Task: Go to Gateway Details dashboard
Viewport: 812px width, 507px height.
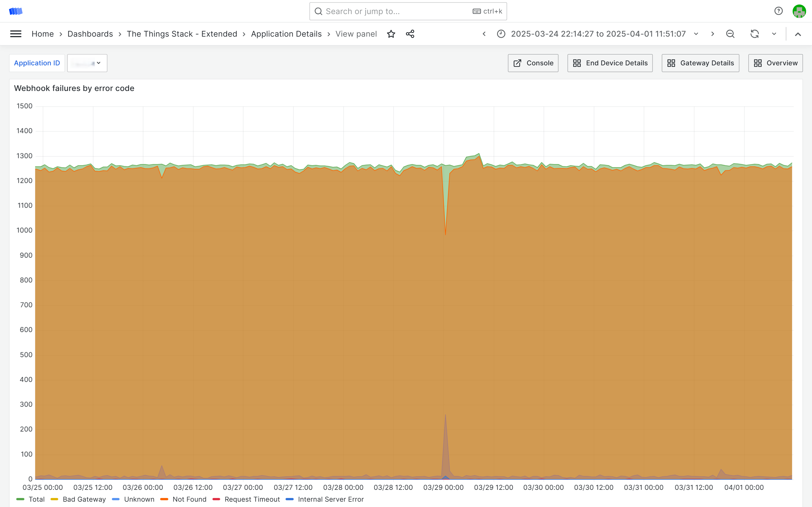Action: (700, 63)
